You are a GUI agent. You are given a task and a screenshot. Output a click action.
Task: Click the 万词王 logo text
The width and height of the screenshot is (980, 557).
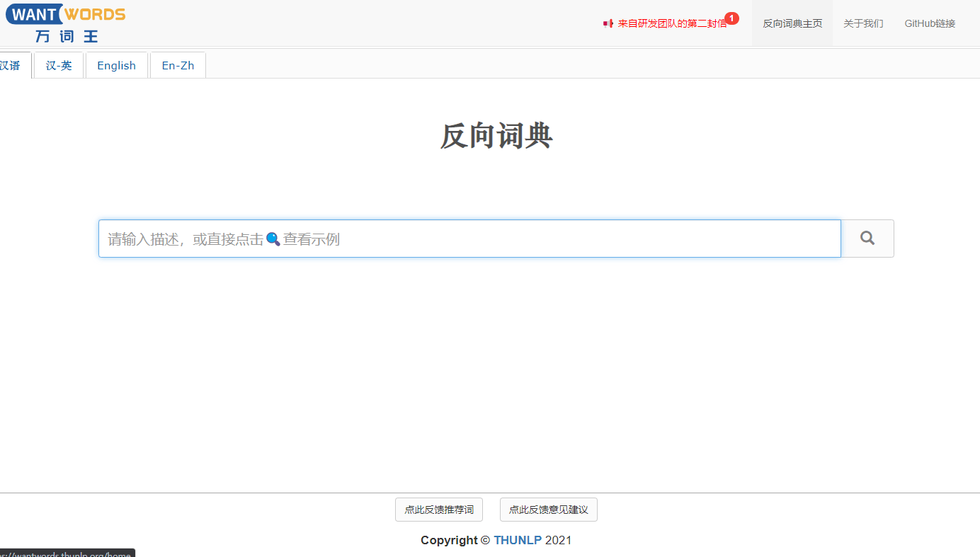tap(66, 35)
